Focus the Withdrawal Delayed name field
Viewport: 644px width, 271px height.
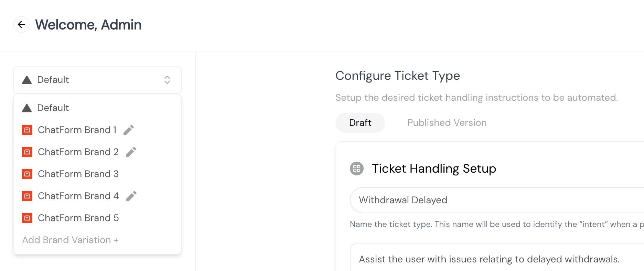click(497, 200)
